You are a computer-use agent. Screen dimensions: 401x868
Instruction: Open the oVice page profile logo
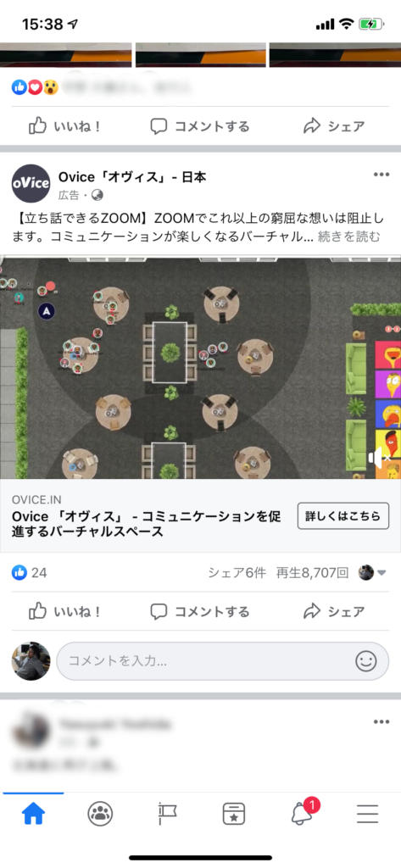31,184
